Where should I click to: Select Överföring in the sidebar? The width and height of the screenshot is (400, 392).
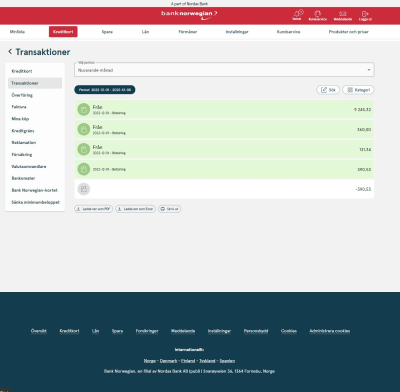[22, 95]
